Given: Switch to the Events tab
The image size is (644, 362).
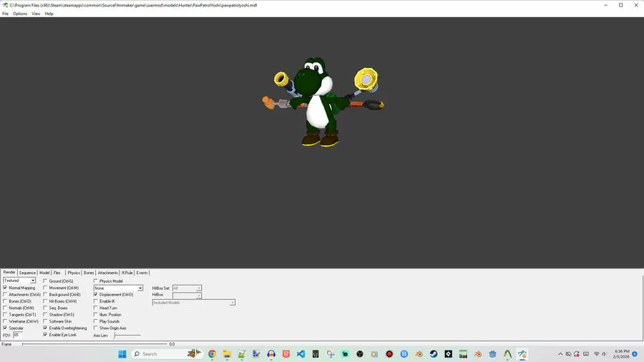Looking at the screenshot, I should click(x=142, y=273).
